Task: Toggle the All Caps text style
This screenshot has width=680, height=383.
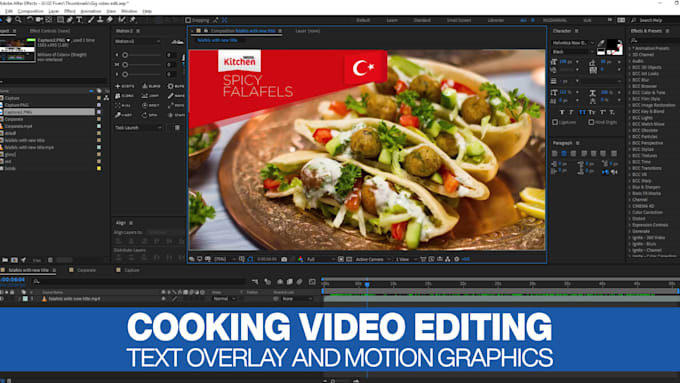Action: [582, 112]
